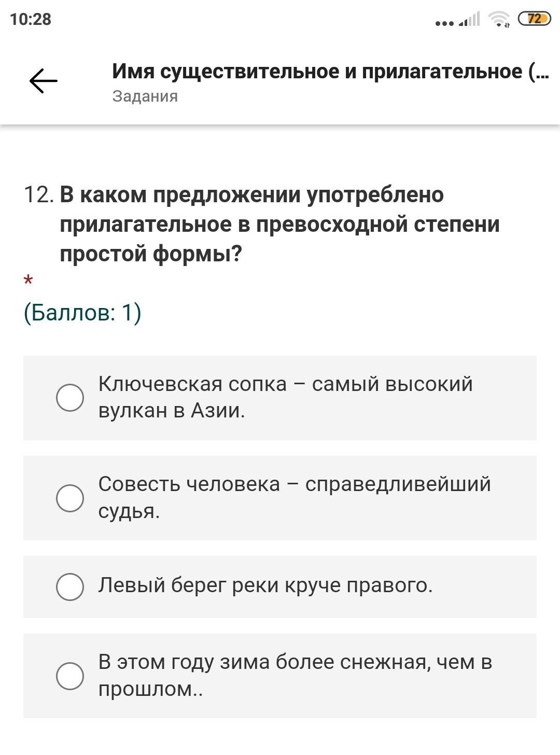Tap the 10:28 clock in status bar
This screenshot has width=560, height=755.
pyautogui.click(x=31, y=19)
